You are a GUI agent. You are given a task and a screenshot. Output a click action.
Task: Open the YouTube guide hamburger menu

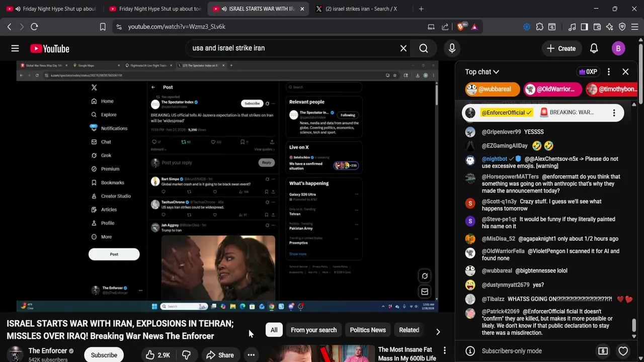pyautogui.click(x=15, y=48)
